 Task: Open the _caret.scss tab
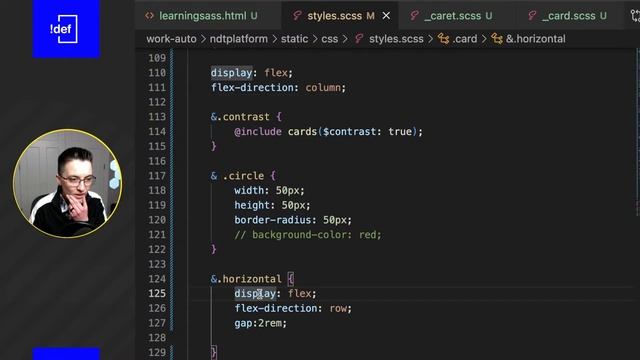tap(453, 16)
